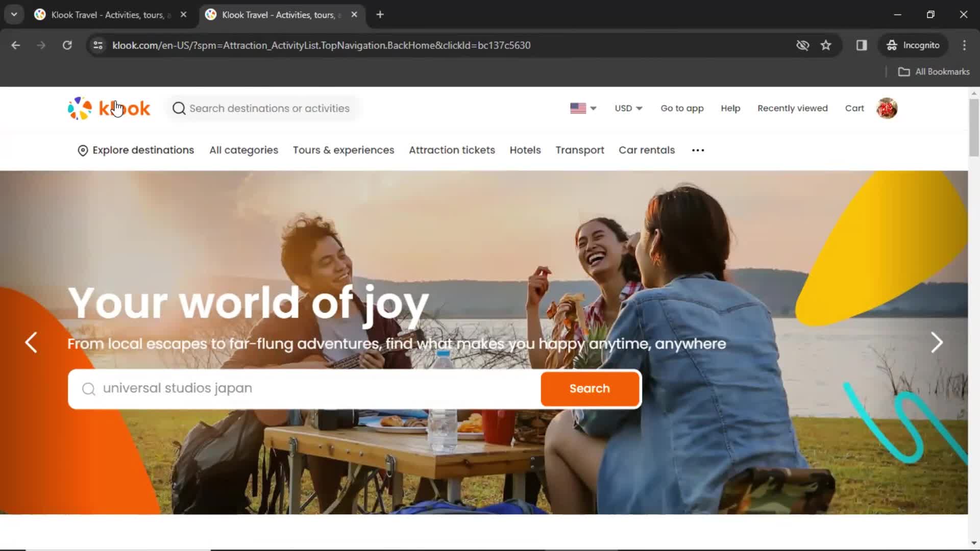Viewport: 980px width, 551px height.
Task: Select the location pin icon in navbar
Action: pyautogui.click(x=82, y=150)
